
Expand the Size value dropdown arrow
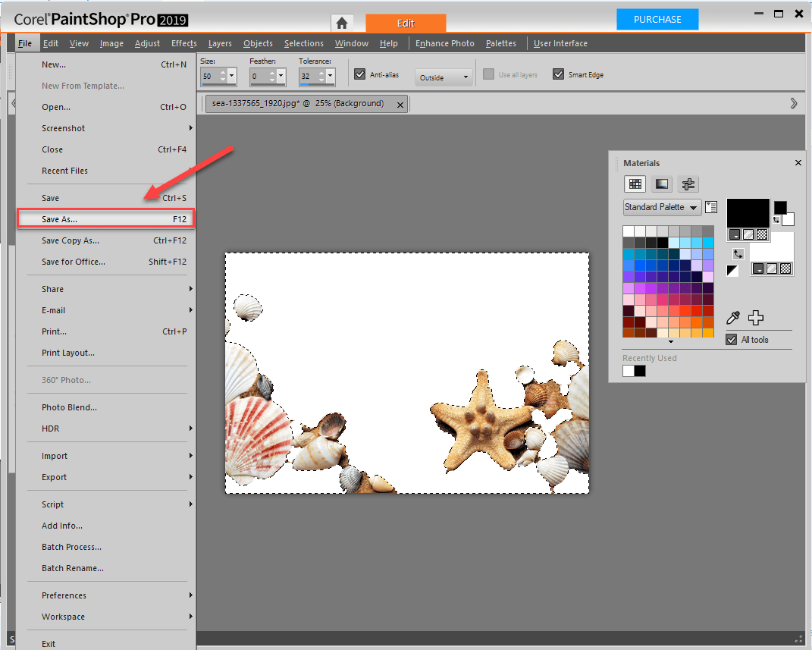pyautogui.click(x=232, y=75)
